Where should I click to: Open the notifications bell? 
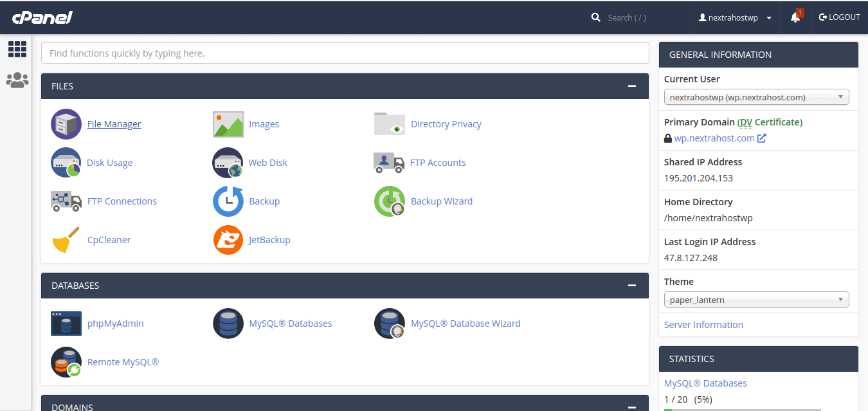(x=795, y=17)
